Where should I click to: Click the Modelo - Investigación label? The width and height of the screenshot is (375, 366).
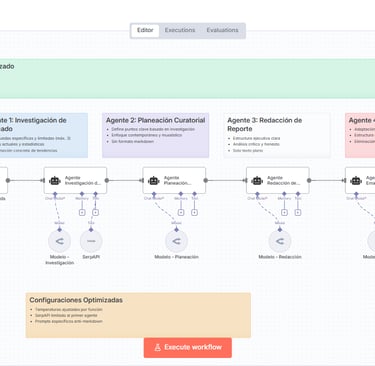(59, 260)
